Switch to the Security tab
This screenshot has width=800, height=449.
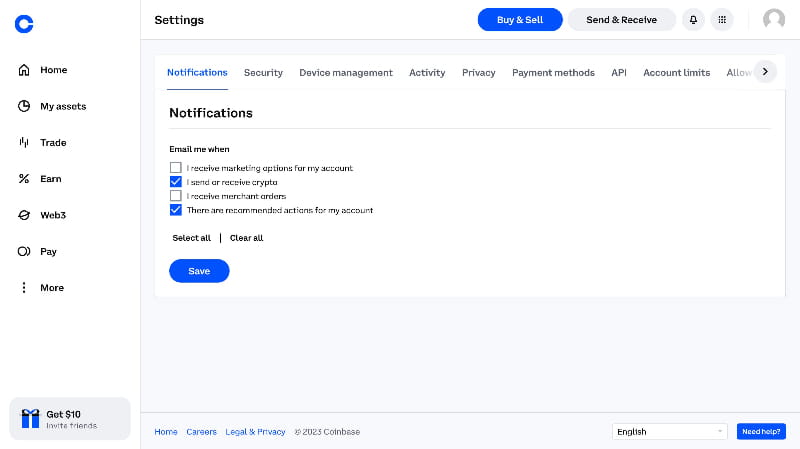pyautogui.click(x=263, y=73)
